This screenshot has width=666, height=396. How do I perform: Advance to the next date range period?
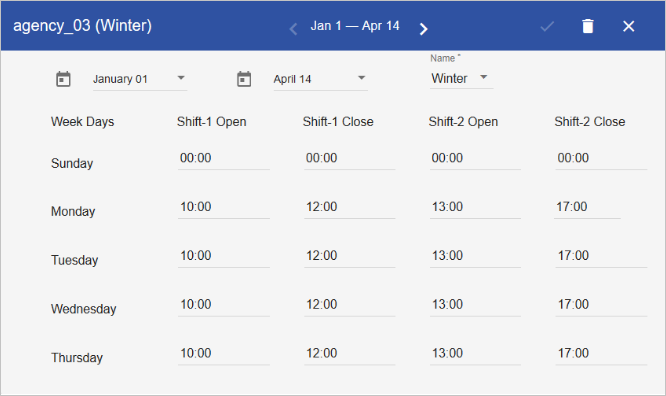pyautogui.click(x=423, y=29)
